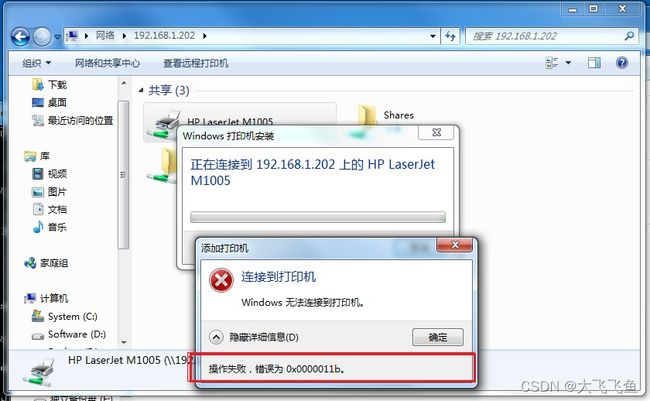Open the 组织 dropdown menu
This screenshot has height=401, width=650.
point(36,63)
